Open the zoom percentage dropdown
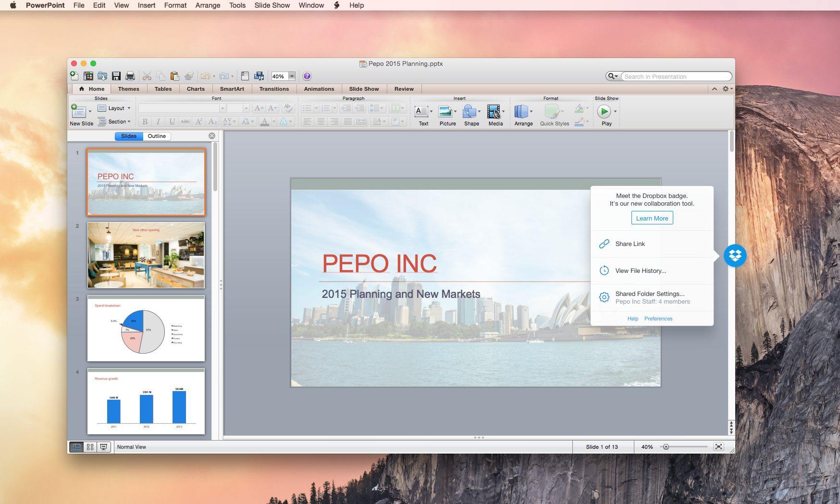Image resolution: width=840 pixels, height=504 pixels. coord(292,76)
